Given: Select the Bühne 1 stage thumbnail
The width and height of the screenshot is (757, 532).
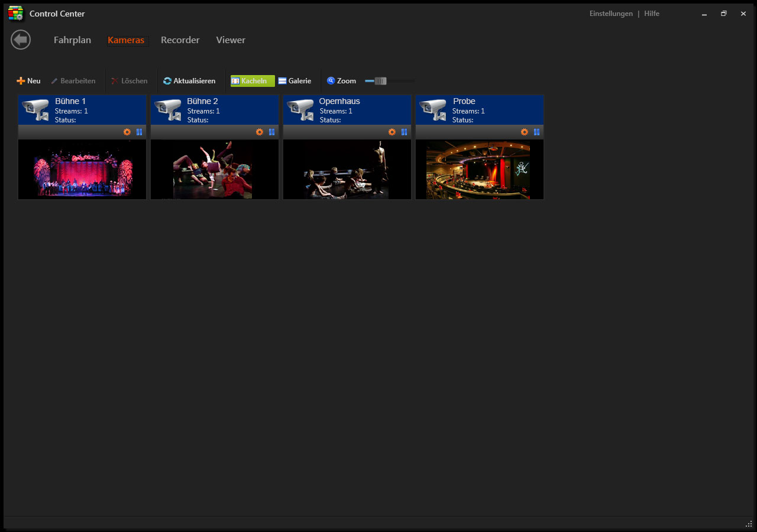Looking at the screenshot, I should coord(82,170).
